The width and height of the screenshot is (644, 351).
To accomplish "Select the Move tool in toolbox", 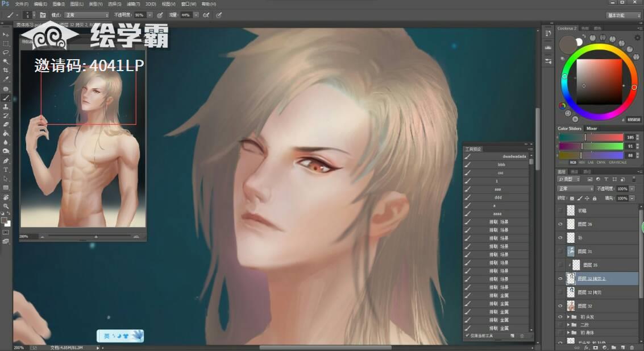I will tap(6, 35).
